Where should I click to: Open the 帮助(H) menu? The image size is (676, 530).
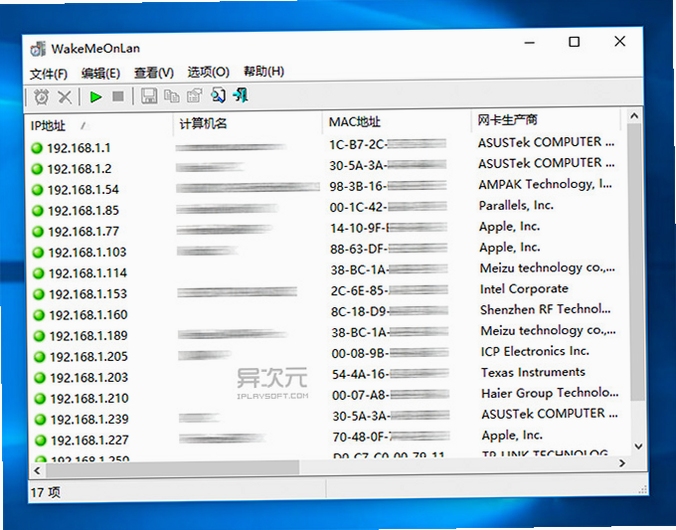point(264,71)
